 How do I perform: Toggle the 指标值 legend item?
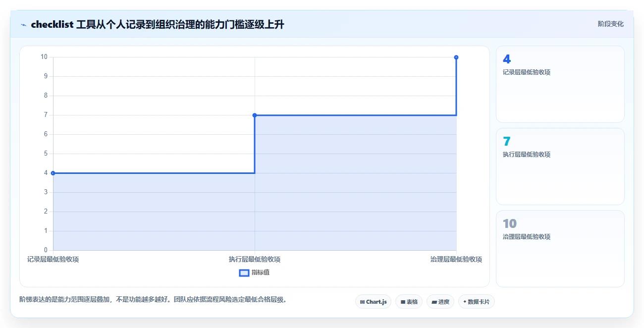pos(255,273)
